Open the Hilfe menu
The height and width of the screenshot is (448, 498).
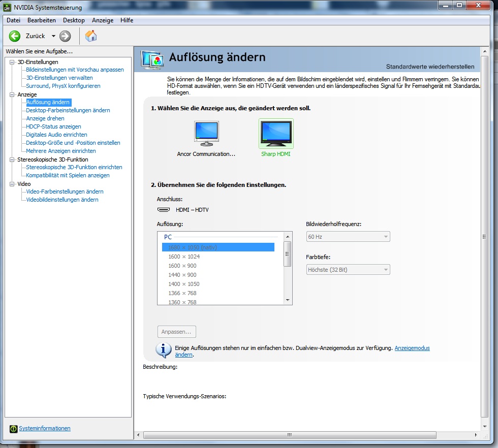[x=127, y=20]
